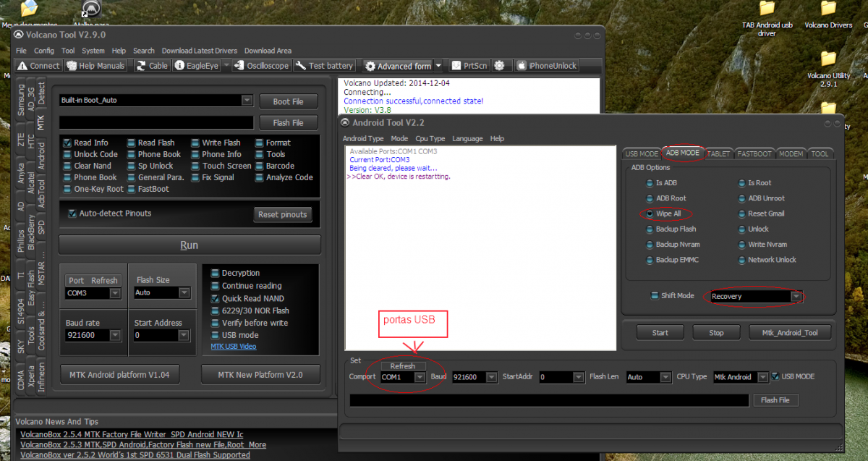Click the Refresh button above Comport
This screenshot has width=868, height=461.
click(403, 366)
